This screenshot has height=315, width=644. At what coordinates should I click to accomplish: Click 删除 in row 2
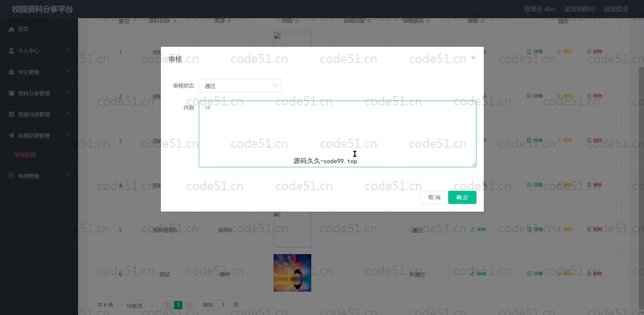(x=595, y=96)
